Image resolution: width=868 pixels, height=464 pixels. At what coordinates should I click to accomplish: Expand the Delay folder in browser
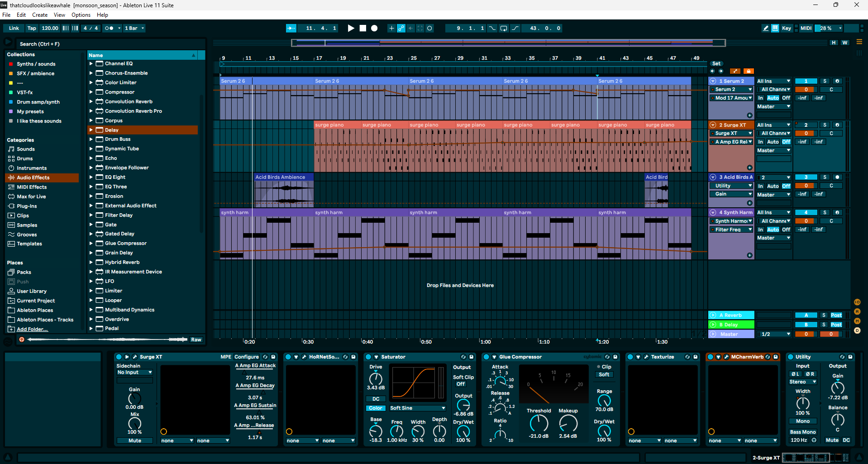[x=91, y=130]
